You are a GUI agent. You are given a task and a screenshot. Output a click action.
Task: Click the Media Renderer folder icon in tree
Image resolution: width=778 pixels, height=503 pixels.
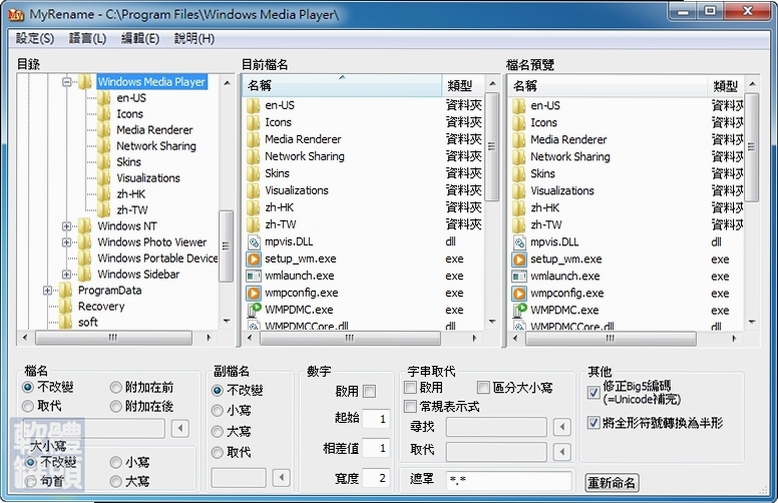[104, 130]
